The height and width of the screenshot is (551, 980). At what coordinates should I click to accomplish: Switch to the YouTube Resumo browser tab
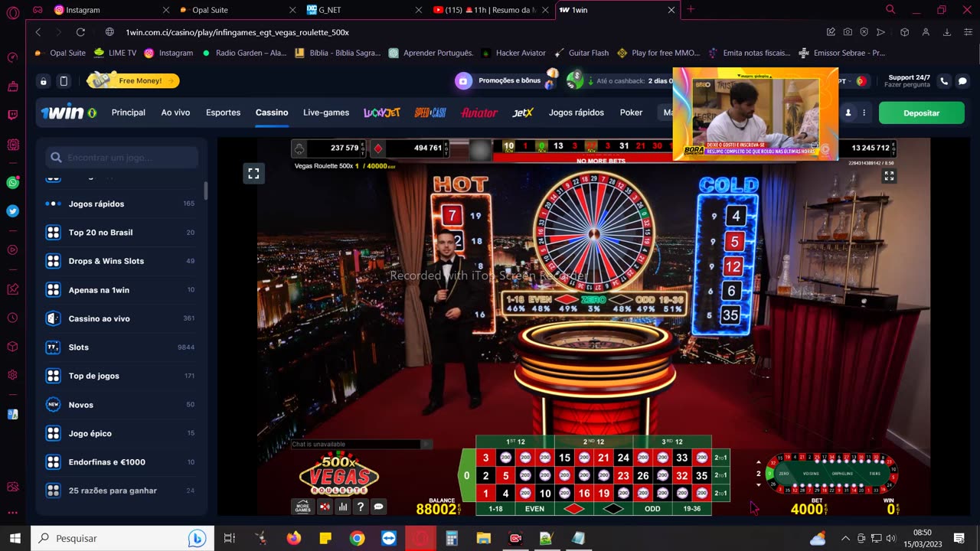tap(490, 10)
